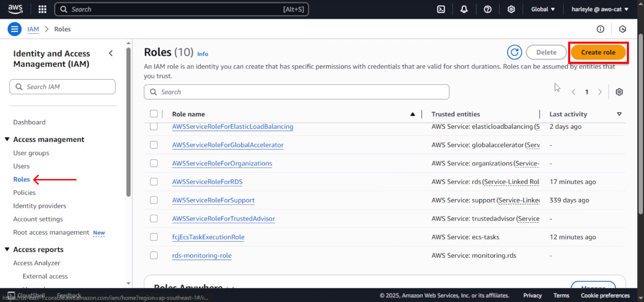Open the top bar settings gear
644x302 pixels.
pos(511,9)
